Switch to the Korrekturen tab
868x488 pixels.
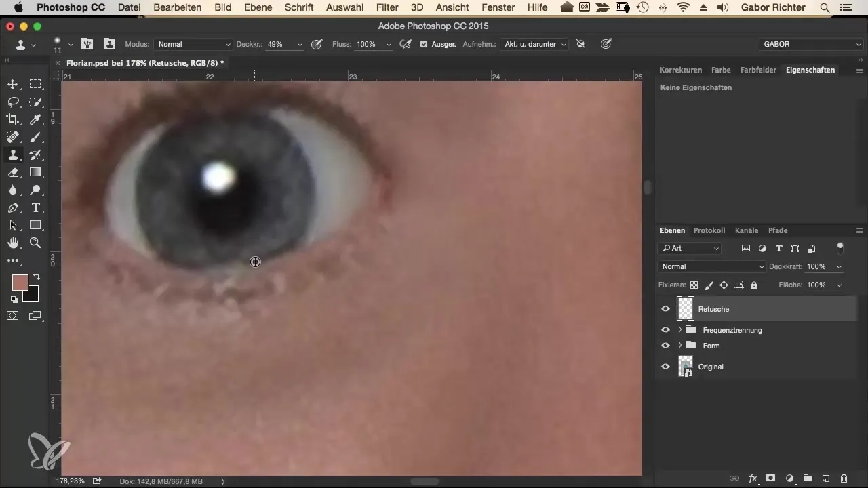pos(680,70)
